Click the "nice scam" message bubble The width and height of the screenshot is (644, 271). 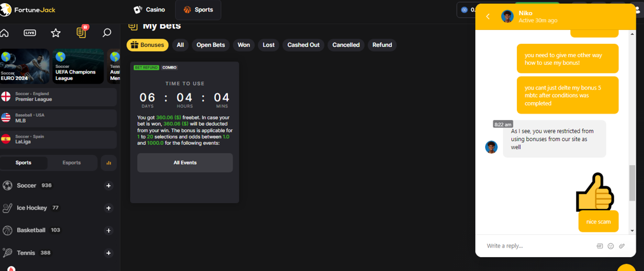click(x=598, y=221)
